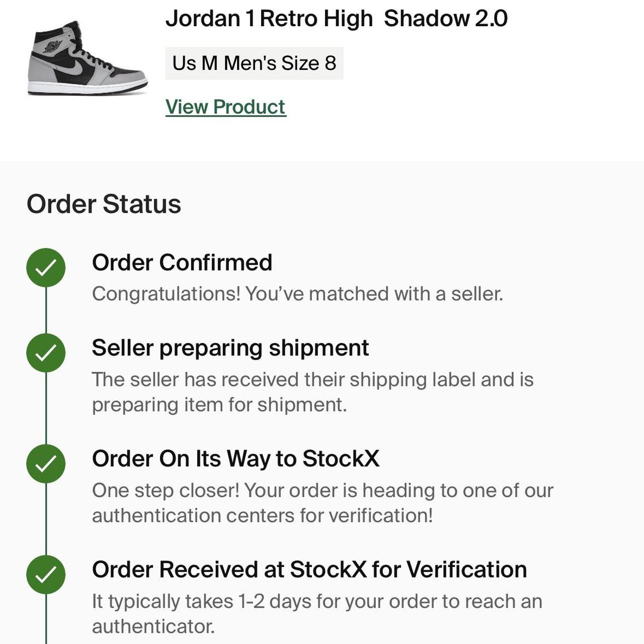Click the shipping label description text

[x=312, y=392]
